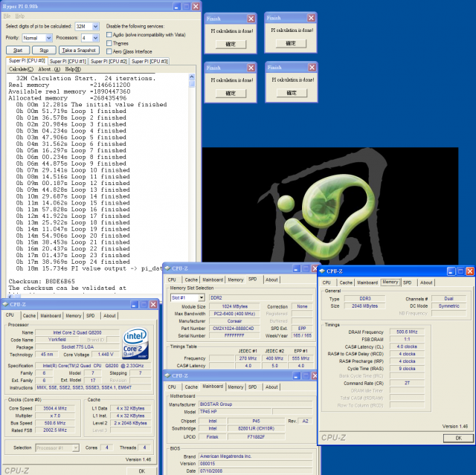Open About tab in CPU-Z CPU window
Screen dimensions: 476x475
point(109,316)
